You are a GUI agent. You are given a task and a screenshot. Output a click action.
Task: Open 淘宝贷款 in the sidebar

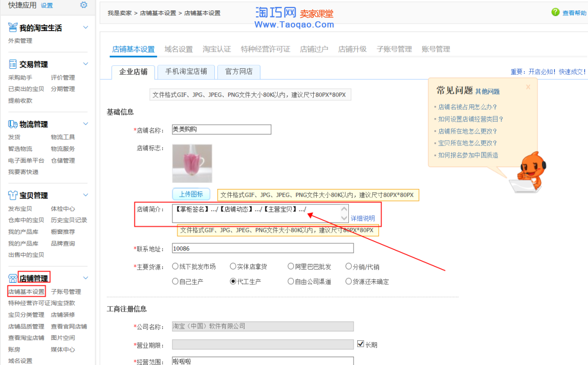[x=63, y=303]
